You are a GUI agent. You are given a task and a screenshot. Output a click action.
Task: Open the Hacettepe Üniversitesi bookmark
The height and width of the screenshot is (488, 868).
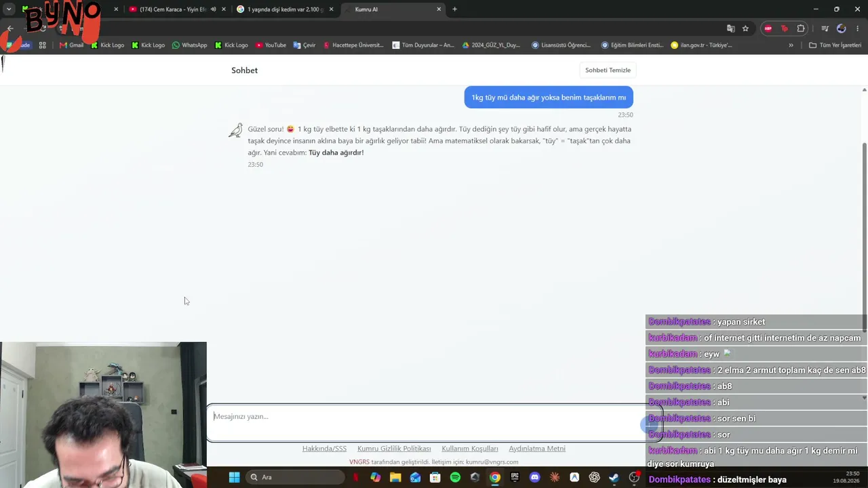pos(353,45)
